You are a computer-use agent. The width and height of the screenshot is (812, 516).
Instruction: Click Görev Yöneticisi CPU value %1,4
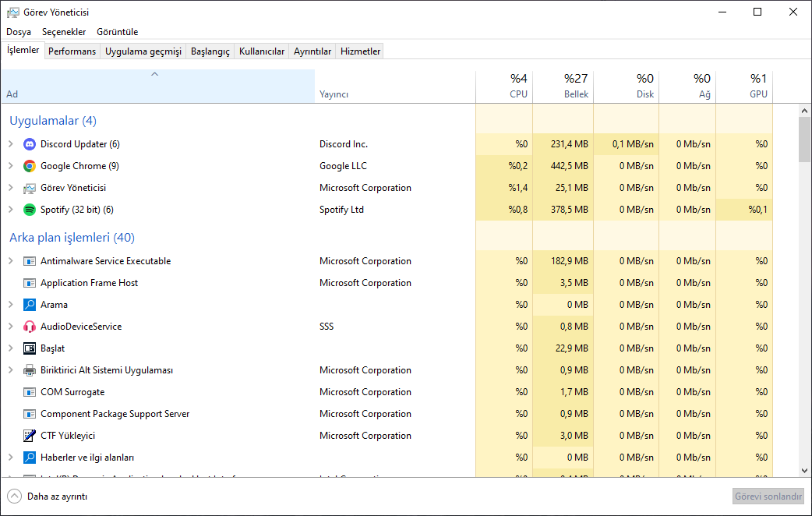(518, 188)
